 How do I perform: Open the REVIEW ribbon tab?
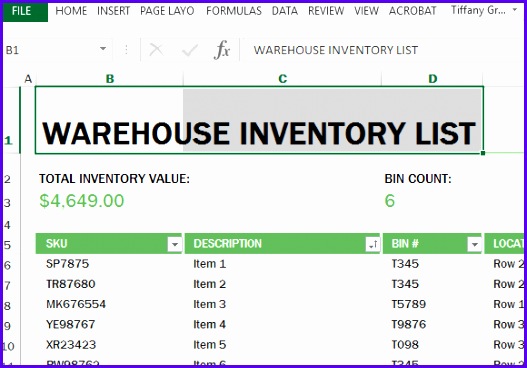point(326,11)
